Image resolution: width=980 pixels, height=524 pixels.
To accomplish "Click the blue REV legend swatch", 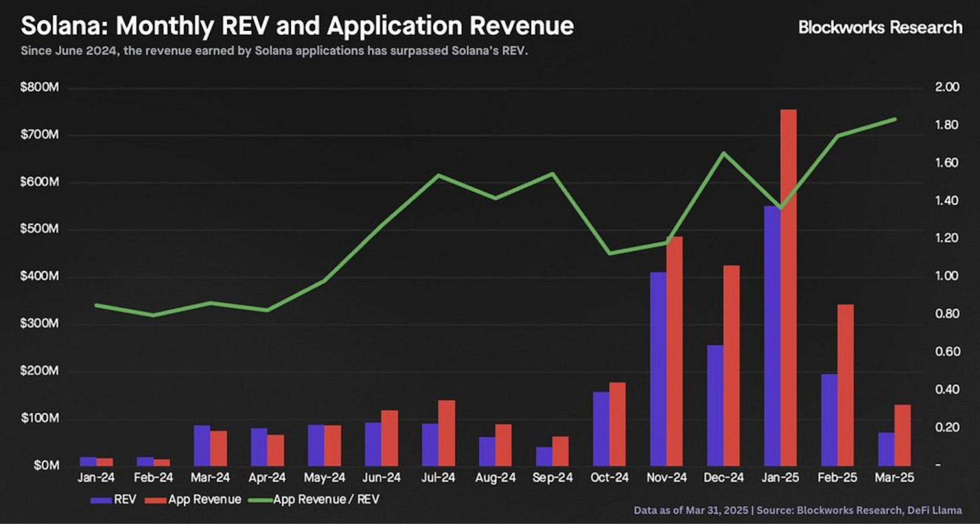I will pos(100,500).
